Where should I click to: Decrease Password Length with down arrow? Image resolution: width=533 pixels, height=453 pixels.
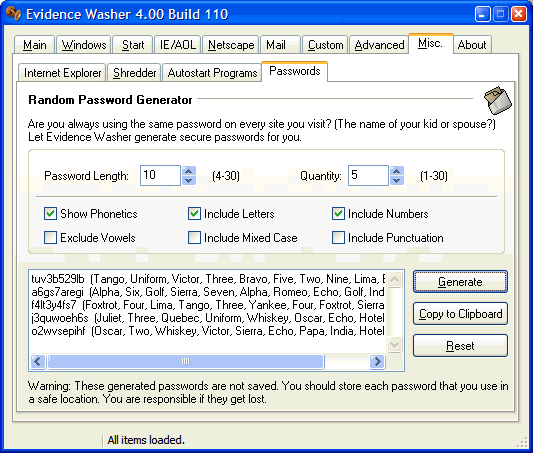tap(189, 180)
